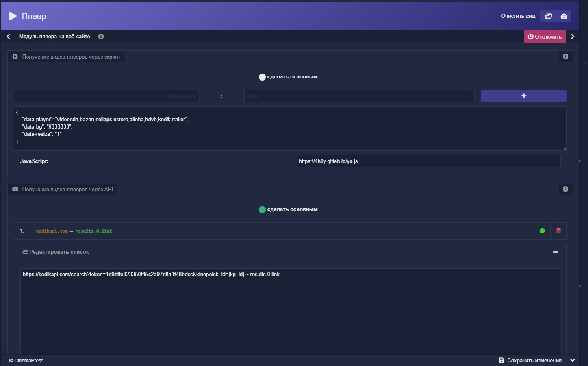Image resolution: width=588 pixels, height=366 pixels.
Task: Delete kodikapi.com entry with trash icon
Action: pos(558,231)
